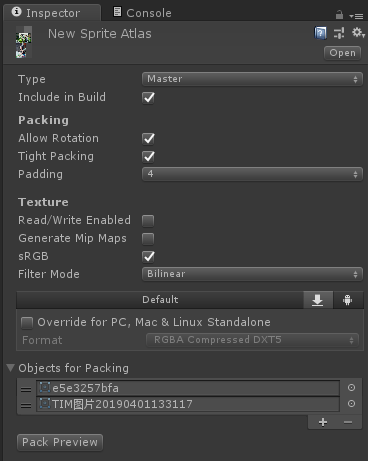This screenshot has width=368, height=461.
Task: Open the Type Master dropdown
Action: click(252, 79)
